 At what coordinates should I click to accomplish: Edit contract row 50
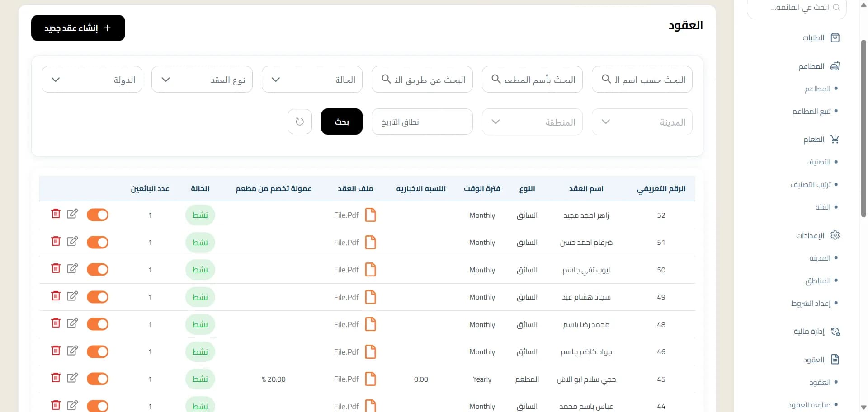click(72, 268)
